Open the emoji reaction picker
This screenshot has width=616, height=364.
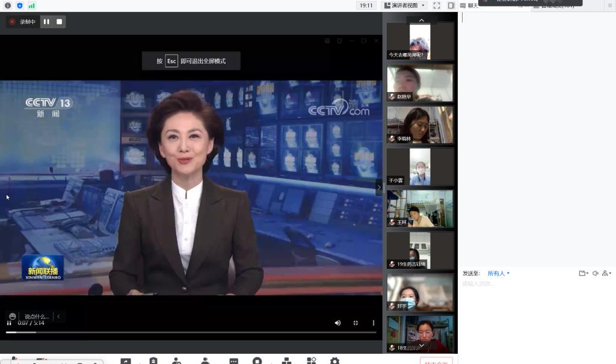tap(13, 316)
